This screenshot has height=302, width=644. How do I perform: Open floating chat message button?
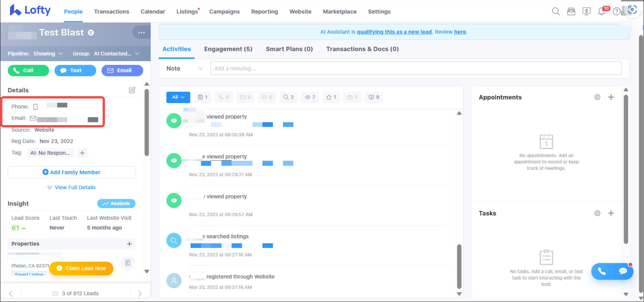coord(623,271)
